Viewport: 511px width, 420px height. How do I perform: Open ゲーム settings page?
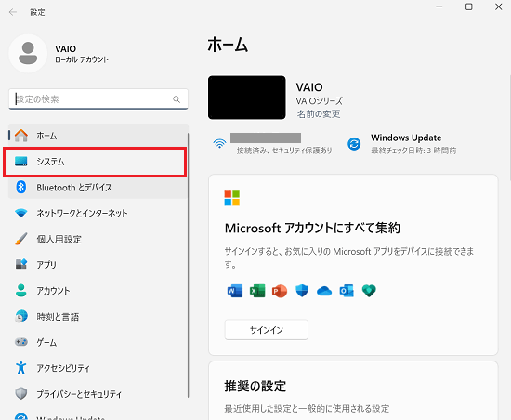pos(98,342)
